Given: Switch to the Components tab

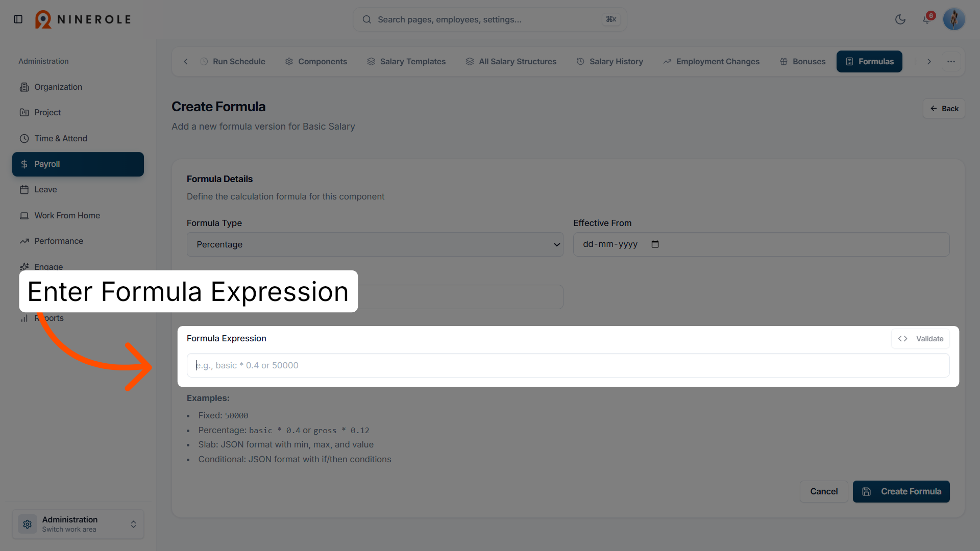Looking at the screenshot, I should pos(316,62).
